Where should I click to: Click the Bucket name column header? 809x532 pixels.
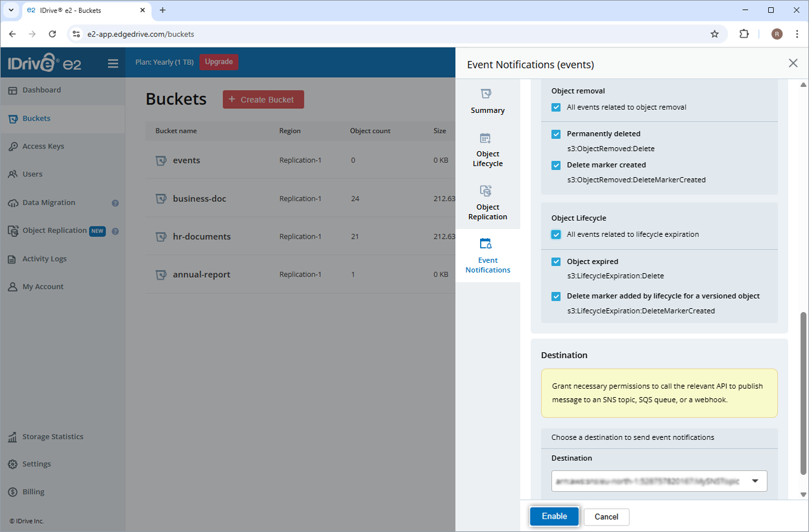pos(176,131)
